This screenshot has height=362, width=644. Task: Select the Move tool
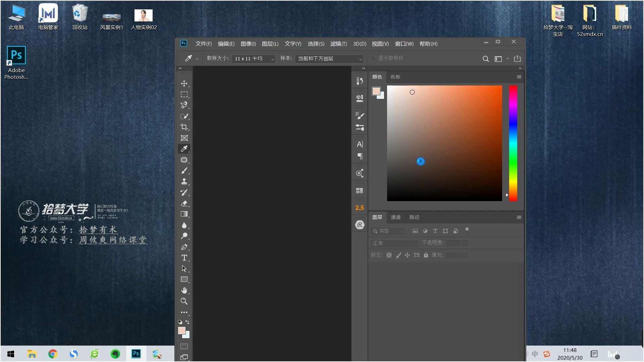coord(184,83)
